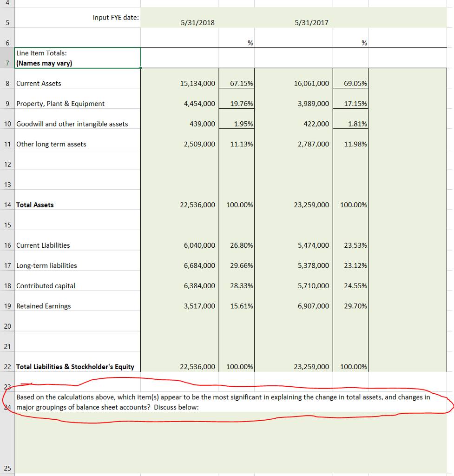The height and width of the screenshot is (476, 454).
Task: Select the 2,787,000 value cell
Action: (x=294, y=139)
